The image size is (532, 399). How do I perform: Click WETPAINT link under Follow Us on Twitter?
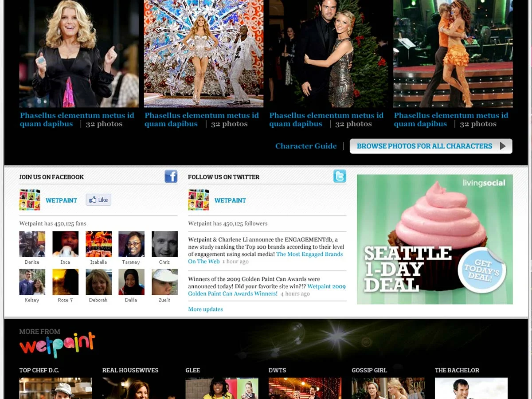pyautogui.click(x=230, y=200)
